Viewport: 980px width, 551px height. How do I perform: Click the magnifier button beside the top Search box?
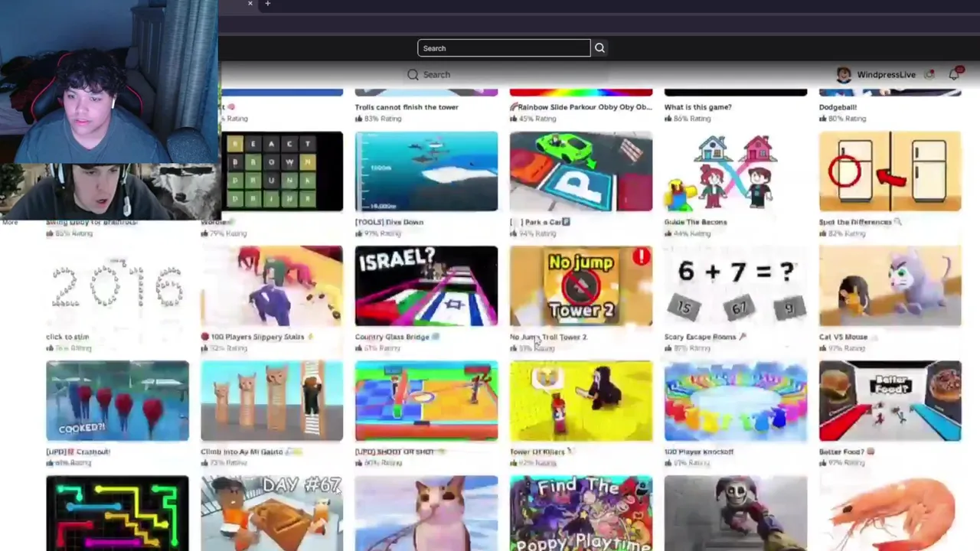(x=599, y=48)
